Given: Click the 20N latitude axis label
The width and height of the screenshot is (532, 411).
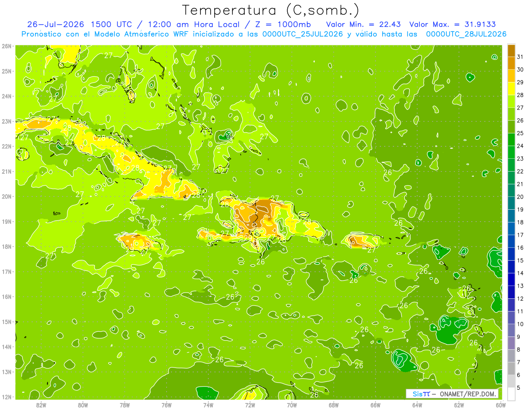Looking at the screenshot, I should click(6, 196).
